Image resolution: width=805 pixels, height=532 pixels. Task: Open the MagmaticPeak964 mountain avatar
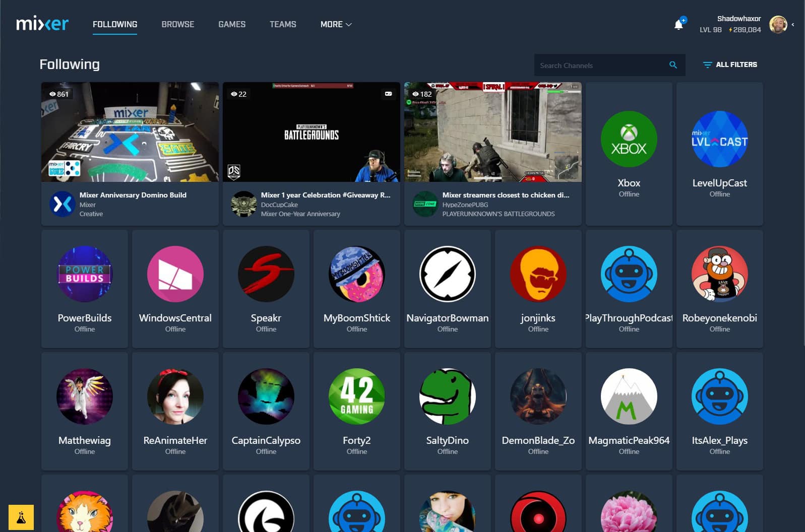click(x=629, y=396)
